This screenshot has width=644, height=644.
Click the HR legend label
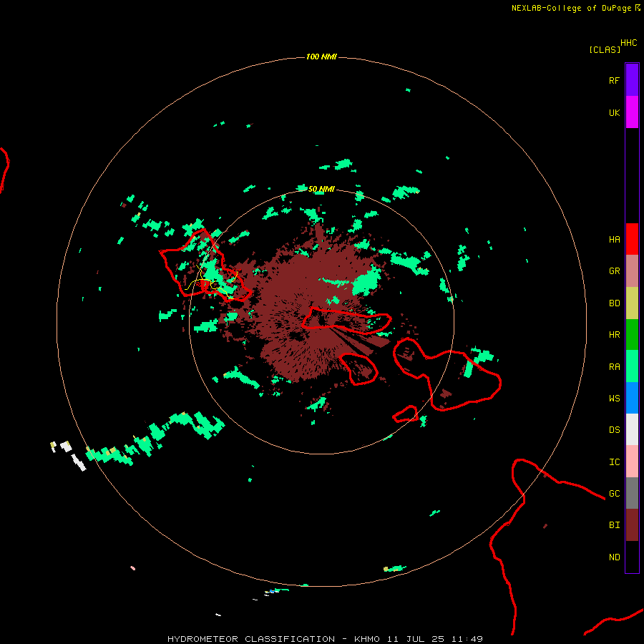pos(614,335)
